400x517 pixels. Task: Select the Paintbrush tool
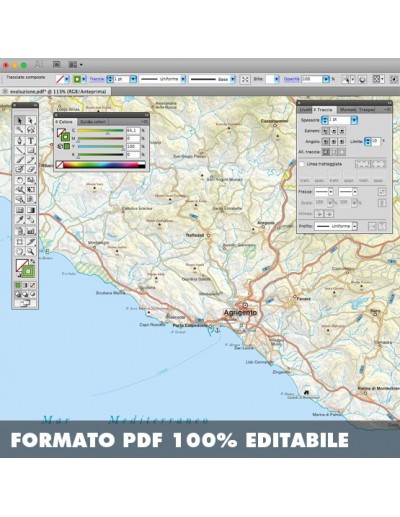20,160
